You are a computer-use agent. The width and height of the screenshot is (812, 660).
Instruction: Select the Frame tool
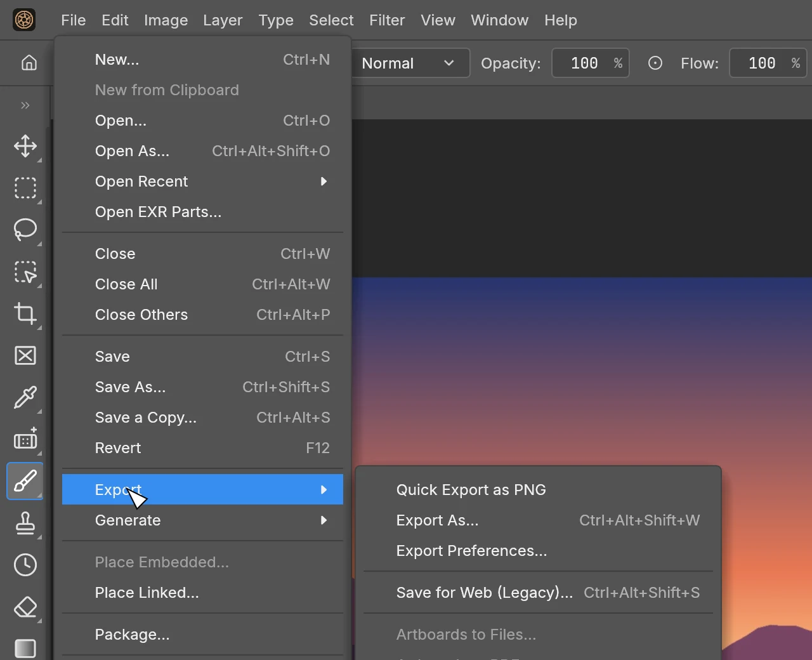click(x=25, y=355)
